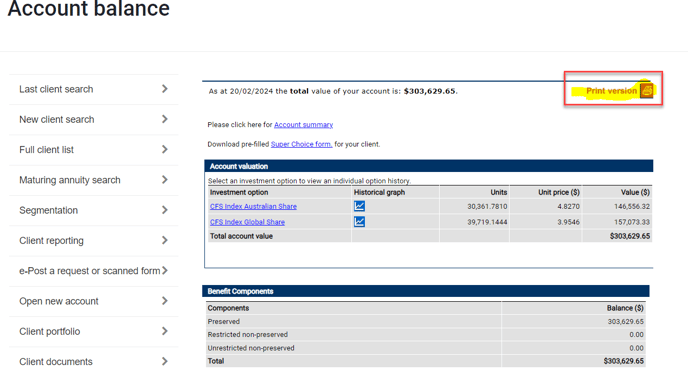Open CFS Index Global Share option

247,222
